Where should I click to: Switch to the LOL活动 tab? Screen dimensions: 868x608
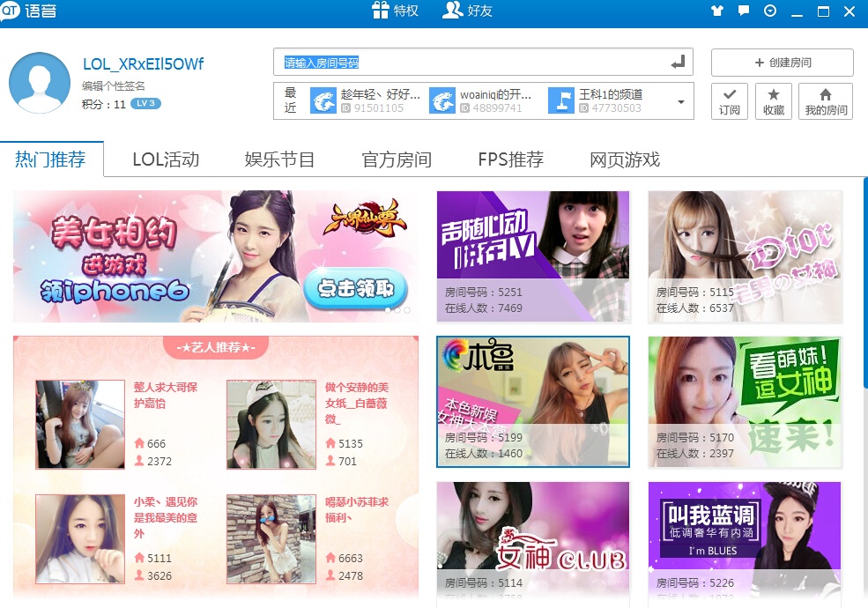[x=166, y=159]
